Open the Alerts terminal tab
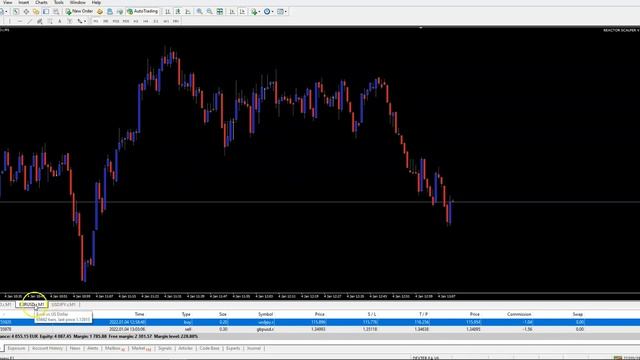This screenshot has width=640, height=360. click(93, 348)
